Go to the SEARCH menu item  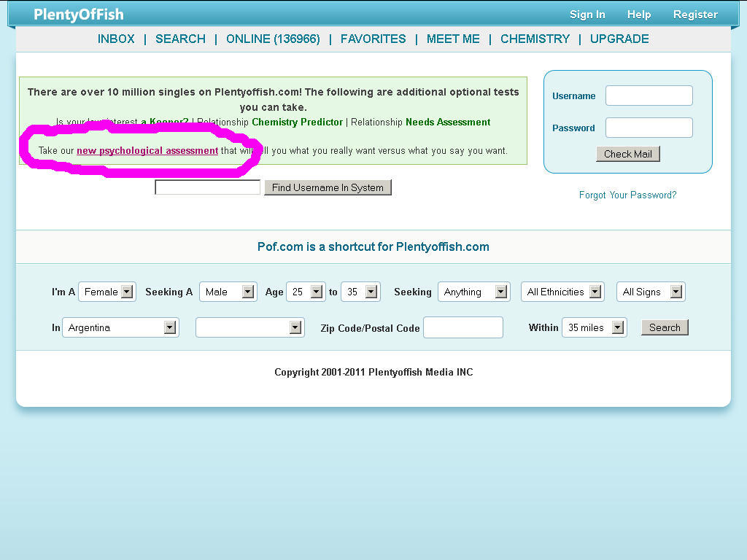(181, 39)
